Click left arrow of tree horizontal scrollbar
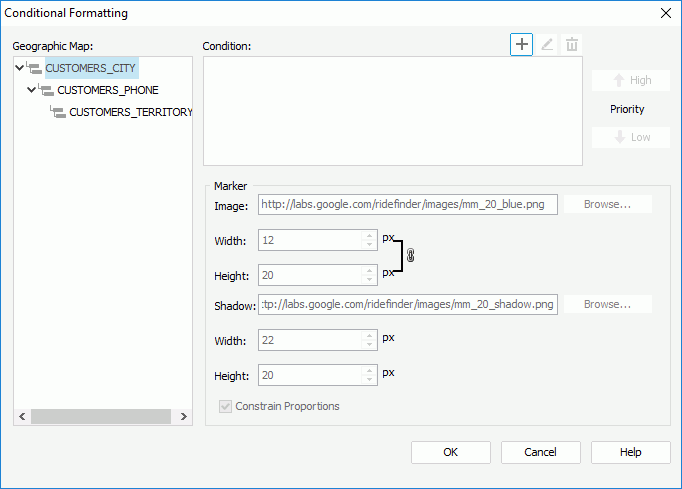 [x=22, y=416]
